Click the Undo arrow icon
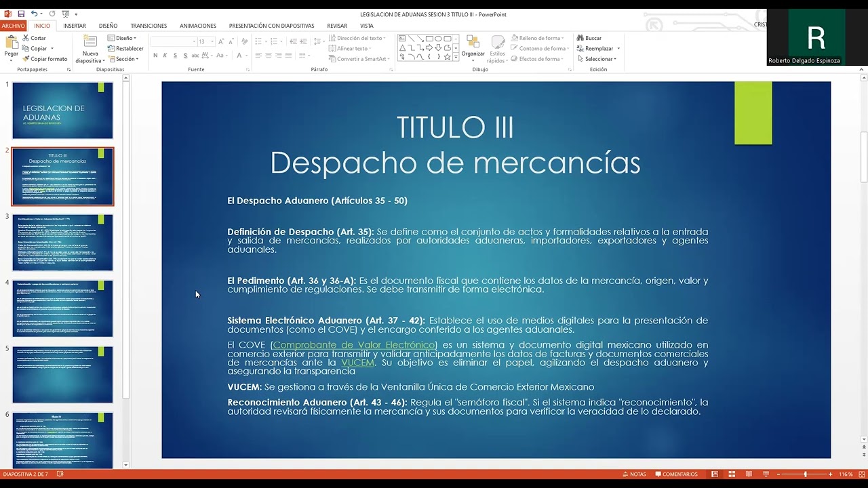This screenshot has height=488, width=868. coord(34,14)
